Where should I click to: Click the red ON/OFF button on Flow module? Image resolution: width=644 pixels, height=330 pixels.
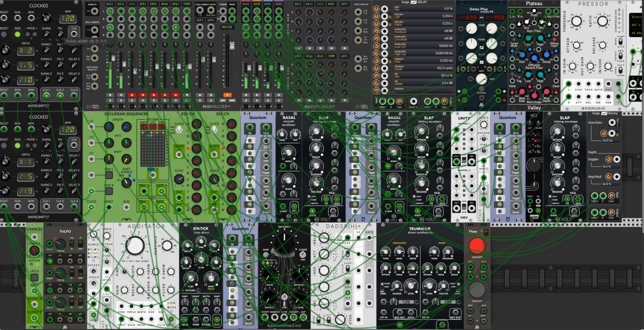pos(477,246)
